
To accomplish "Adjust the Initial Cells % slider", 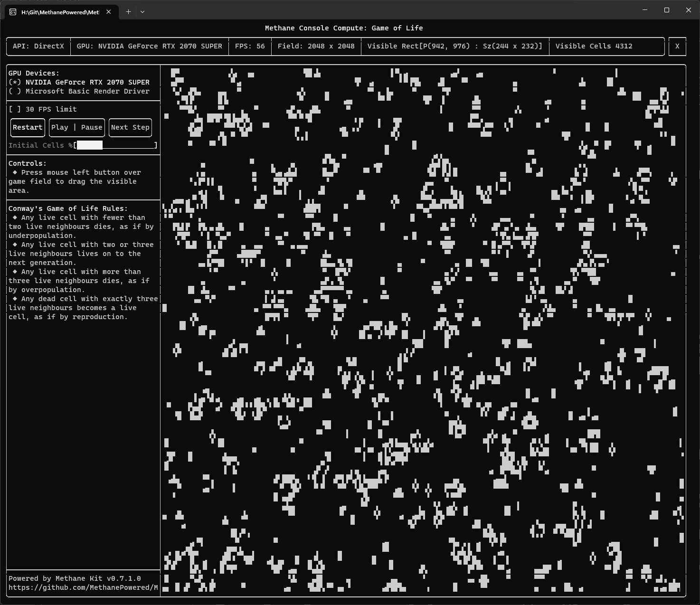I will click(x=115, y=145).
